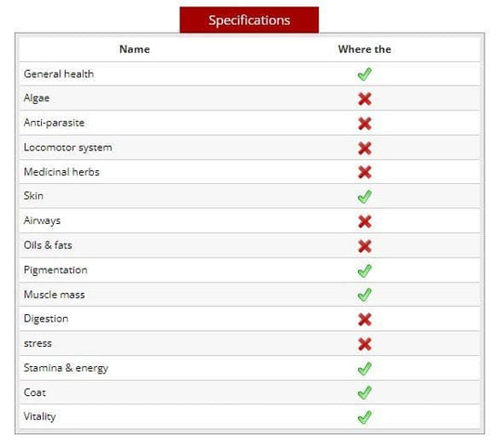Screen dimensions: 502x448
Task: Click the red cross in Digestion row
Action: point(364,320)
